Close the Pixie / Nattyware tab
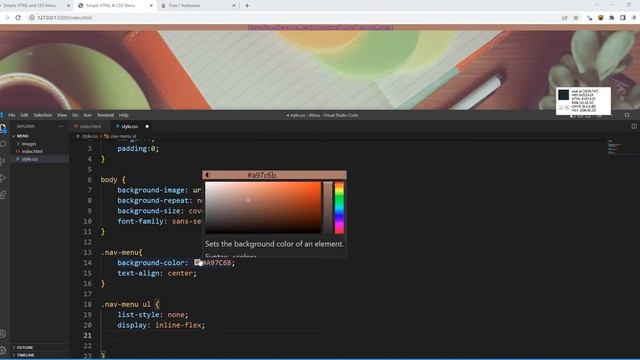Image resolution: width=640 pixels, height=360 pixels. (x=234, y=6)
